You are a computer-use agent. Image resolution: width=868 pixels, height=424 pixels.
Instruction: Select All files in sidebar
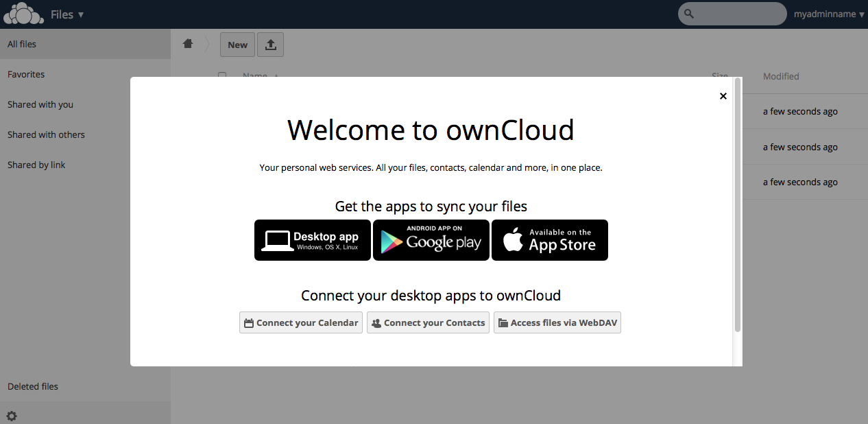coord(85,44)
